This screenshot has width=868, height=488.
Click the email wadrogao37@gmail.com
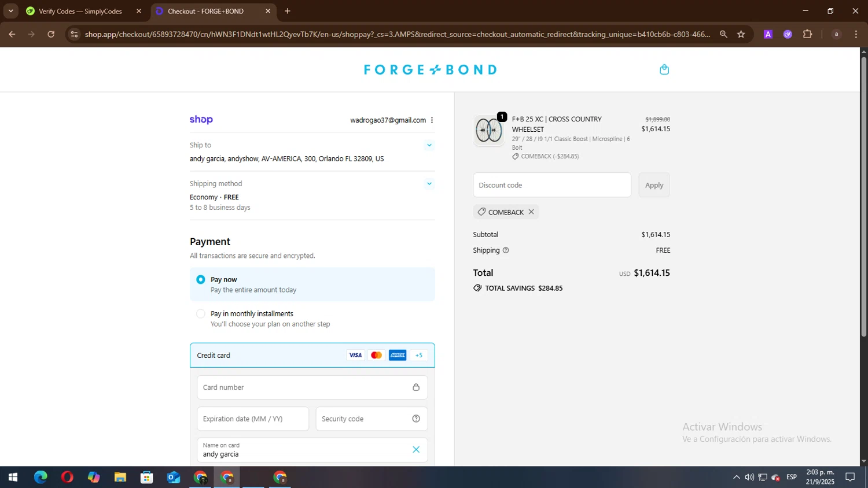pyautogui.click(x=388, y=120)
